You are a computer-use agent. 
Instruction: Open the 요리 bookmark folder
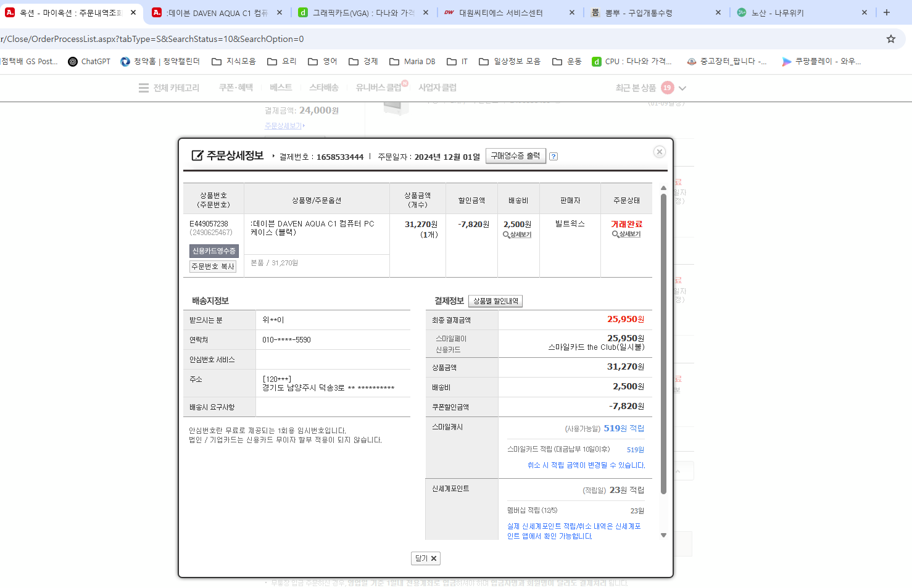point(282,62)
